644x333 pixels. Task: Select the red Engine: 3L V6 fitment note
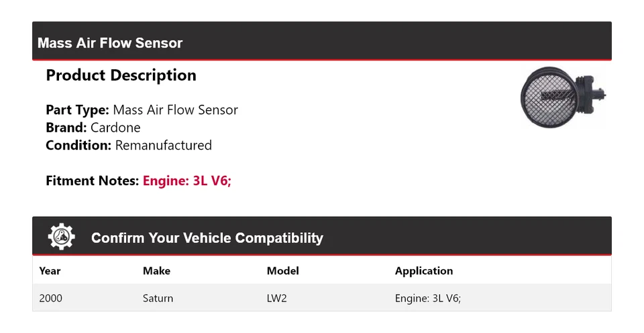click(186, 181)
